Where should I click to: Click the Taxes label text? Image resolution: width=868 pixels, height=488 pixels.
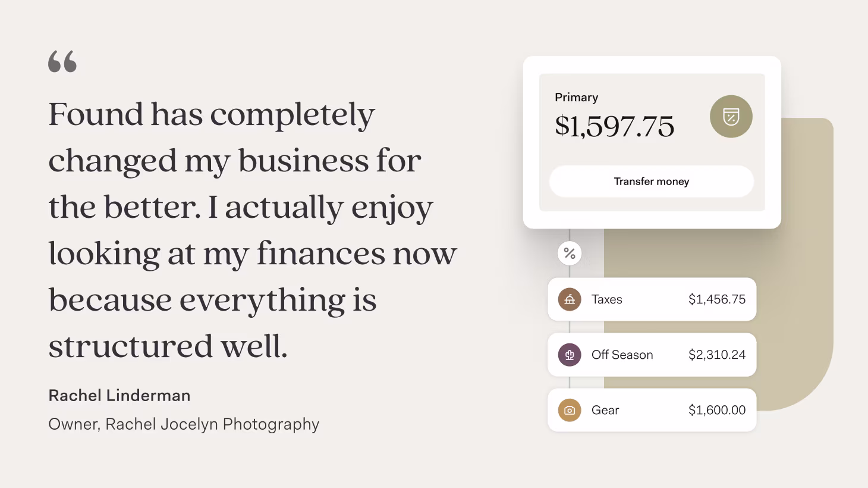(607, 299)
